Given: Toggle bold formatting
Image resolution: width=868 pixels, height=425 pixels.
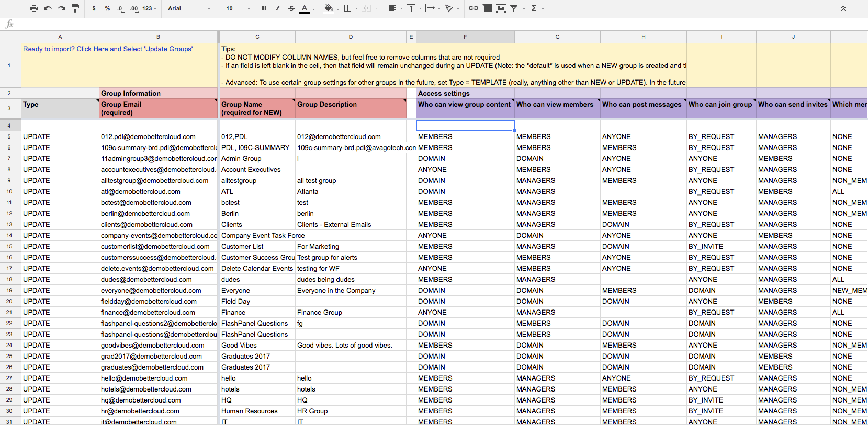Looking at the screenshot, I should pos(264,8).
